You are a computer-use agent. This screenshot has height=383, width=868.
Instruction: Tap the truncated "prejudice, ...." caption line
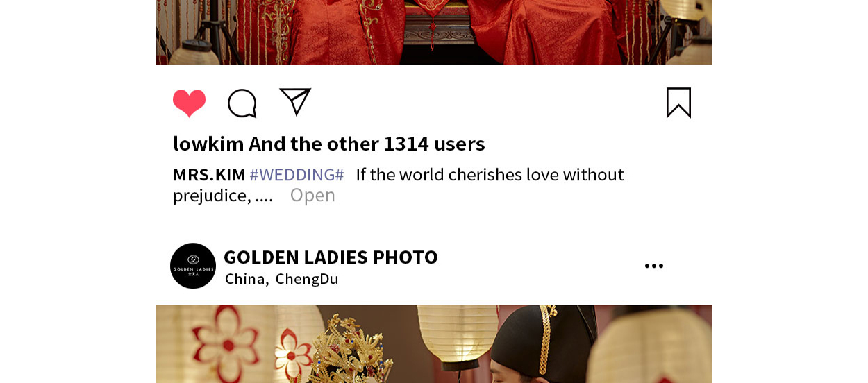(x=223, y=196)
